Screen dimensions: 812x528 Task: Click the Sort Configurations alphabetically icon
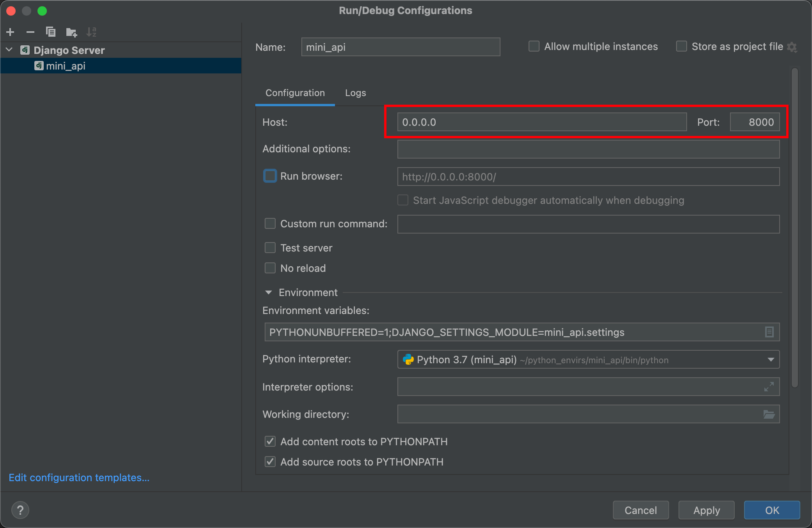91,32
